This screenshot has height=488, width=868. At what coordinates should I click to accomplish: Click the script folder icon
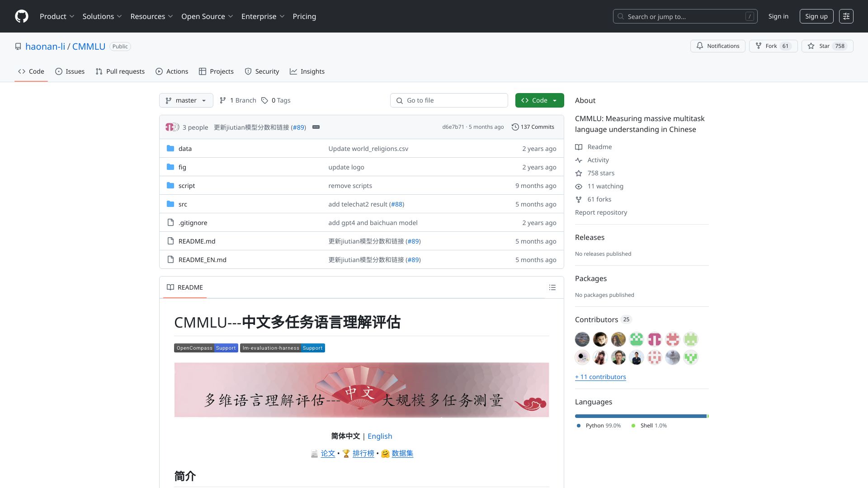click(170, 185)
